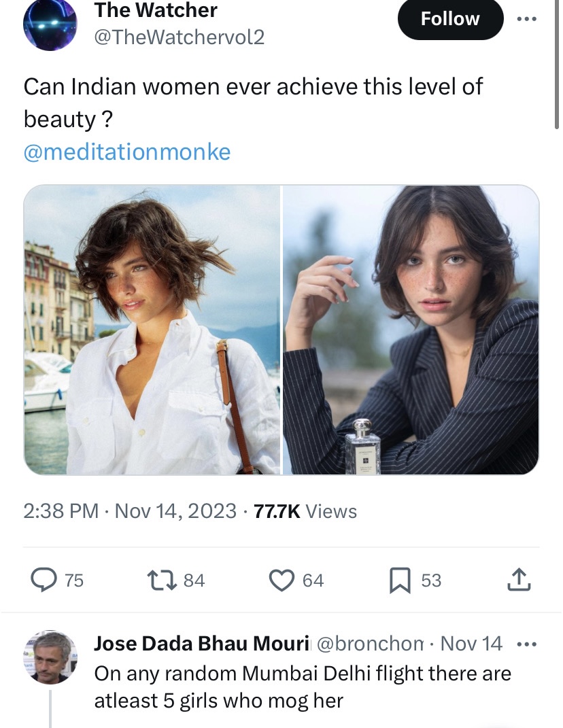View the 77.7K Views count
Image resolution: width=563 pixels, height=728 pixels.
click(305, 511)
